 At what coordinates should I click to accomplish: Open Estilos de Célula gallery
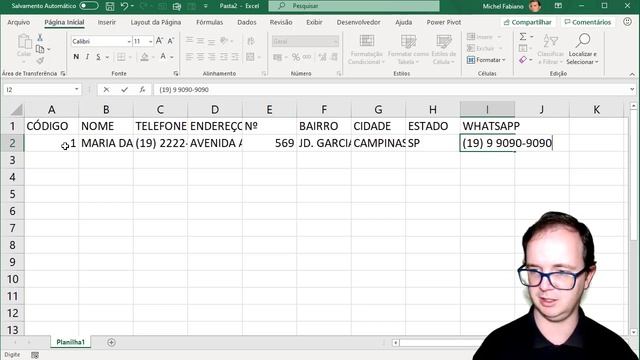click(444, 49)
